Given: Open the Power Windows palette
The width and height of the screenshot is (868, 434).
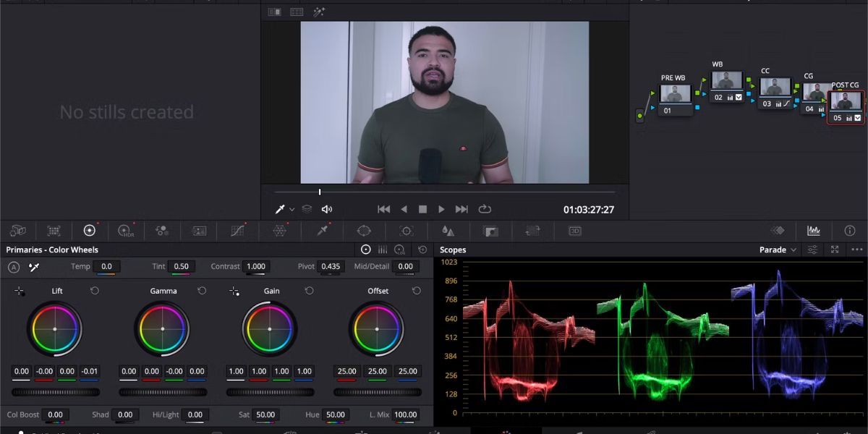Looking at the screenshot, I should 365,231.
